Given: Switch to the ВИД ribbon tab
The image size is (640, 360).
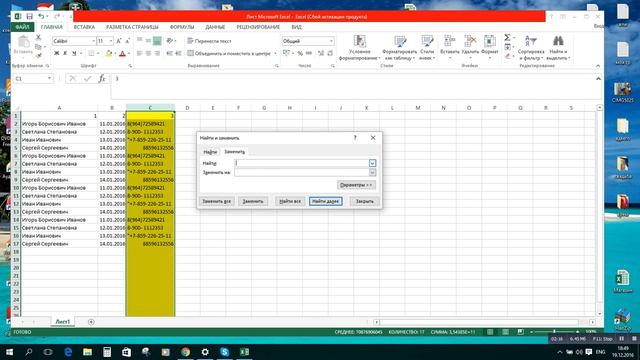Looking at the screenshot, I should (x=297, y=27).
